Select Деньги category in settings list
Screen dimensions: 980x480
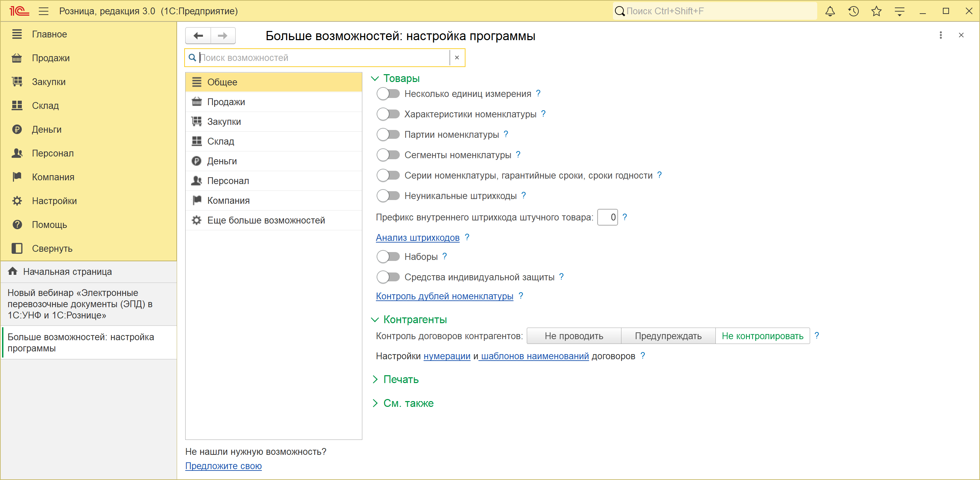(x=273, y=161)
